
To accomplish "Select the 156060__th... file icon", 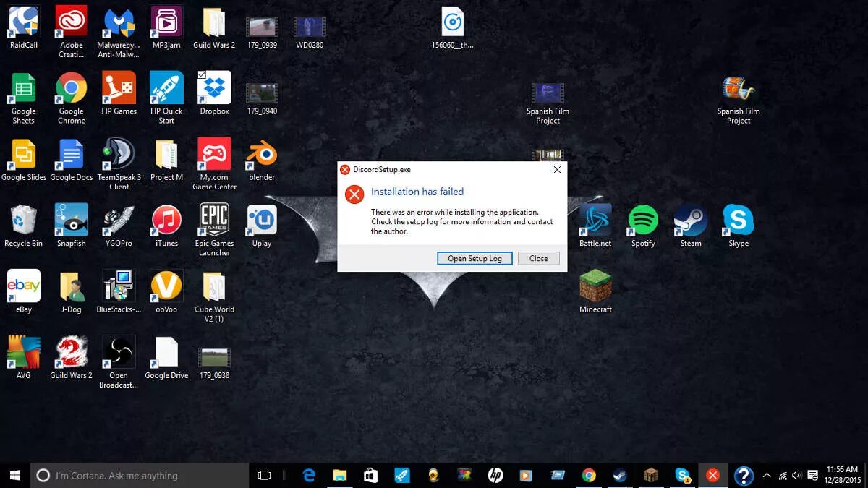I will [453, 27].
